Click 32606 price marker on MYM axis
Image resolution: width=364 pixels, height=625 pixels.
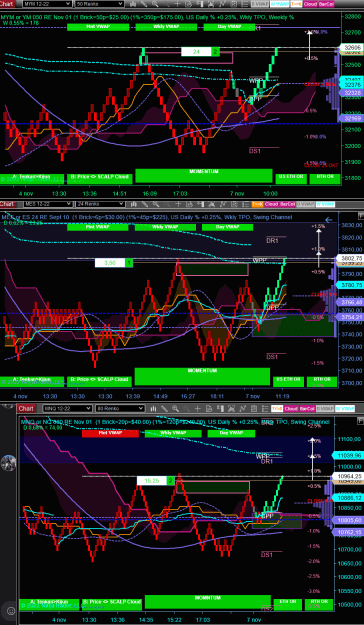coord(352,48)
